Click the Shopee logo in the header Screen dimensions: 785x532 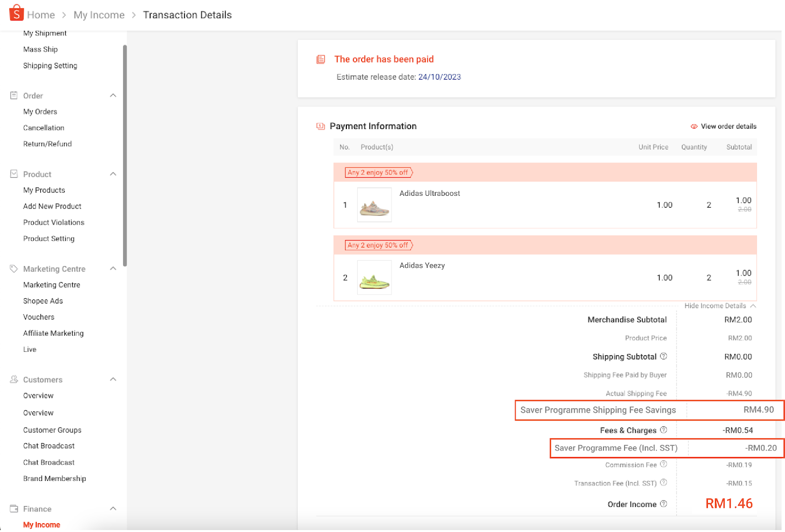pyautogui.click(x=16, y=13)
